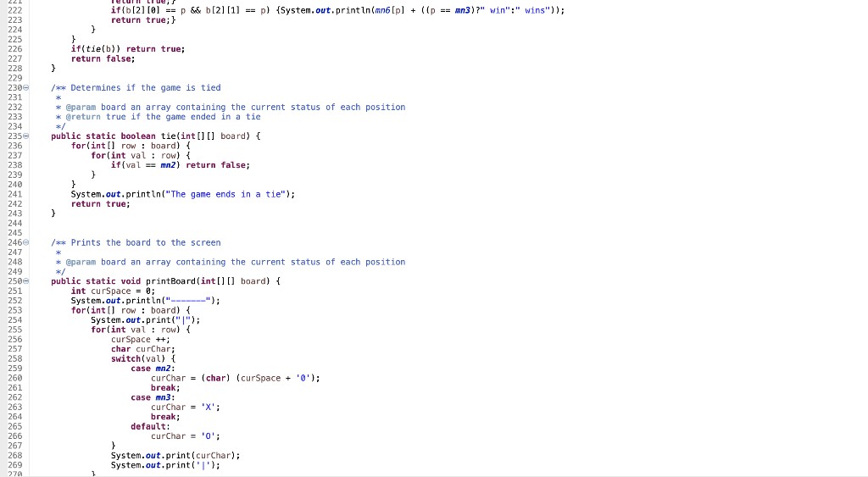The height and width of the screenshot is (477, 868).
Task: Click the for(int val : row) loop on line 255
Action: (x=141, y=330)
